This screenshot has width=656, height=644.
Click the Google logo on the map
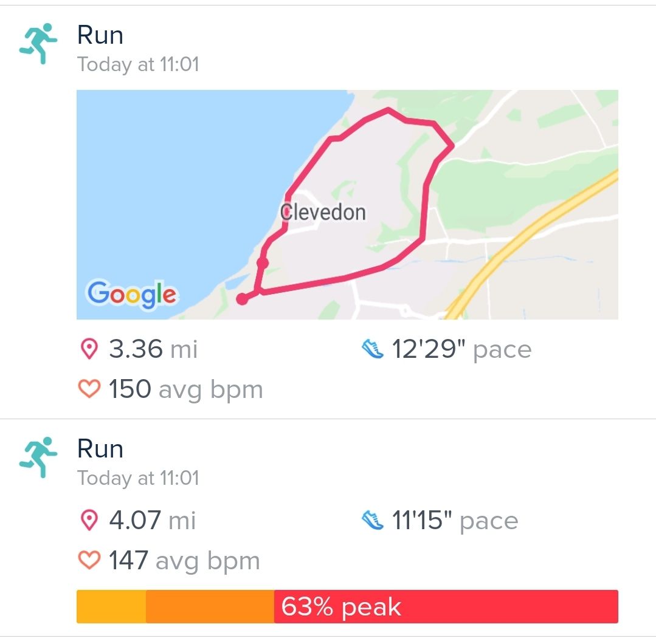132,295
